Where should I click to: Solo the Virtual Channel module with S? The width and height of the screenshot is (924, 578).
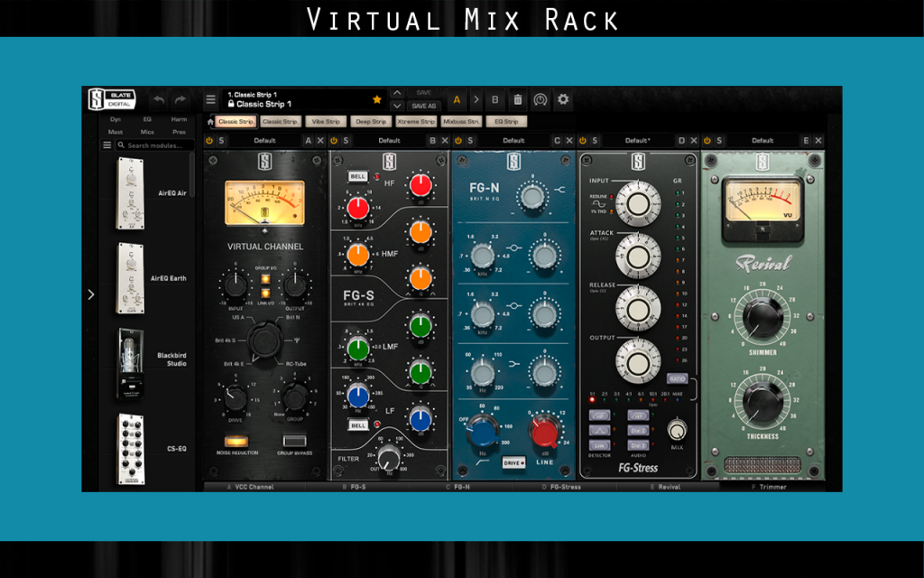pos(221,140)
